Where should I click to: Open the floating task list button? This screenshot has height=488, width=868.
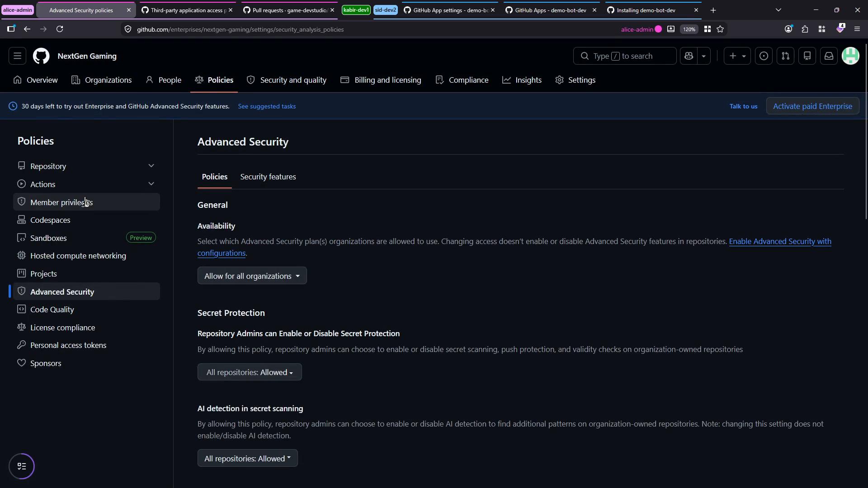click(22, 466)
